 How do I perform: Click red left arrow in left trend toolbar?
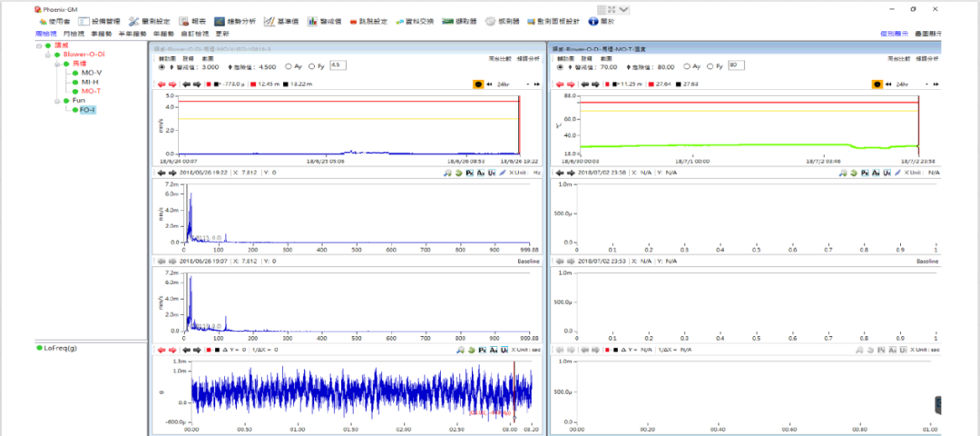161,84
